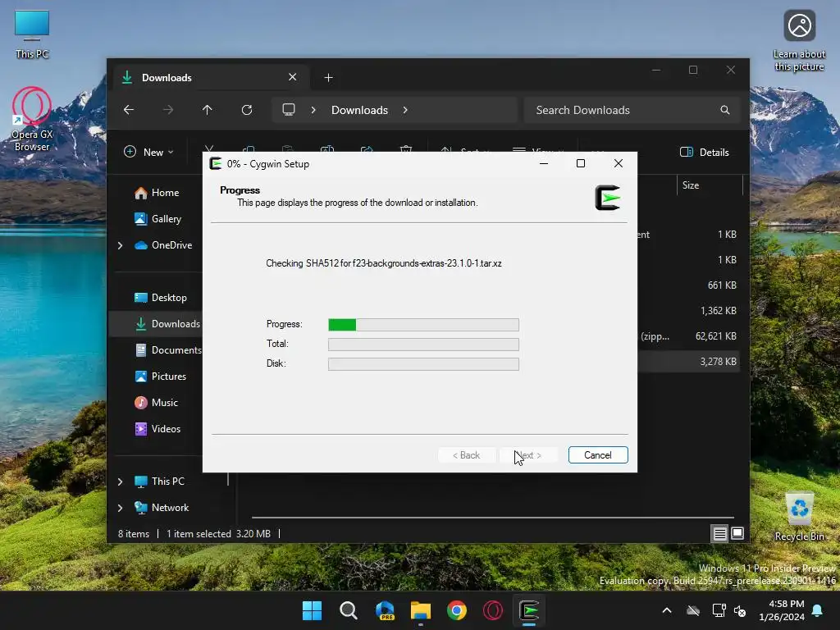Open File Explorer from the taskbar
Viewport: 840px width, 630px height.
pyautogui.click(x=421, y=610)
